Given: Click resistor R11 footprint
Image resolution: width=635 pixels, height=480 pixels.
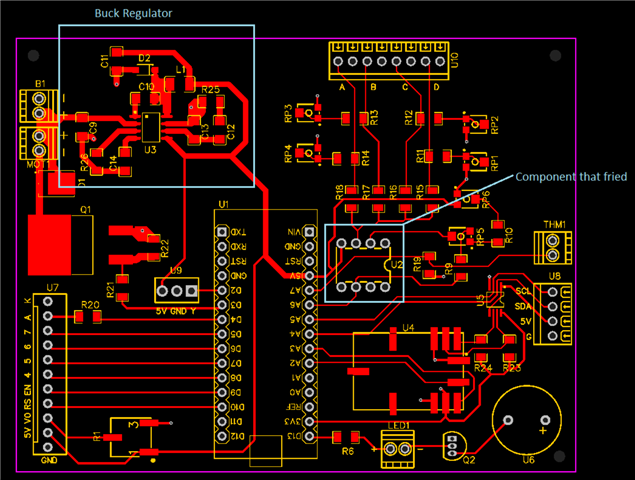Looking at the screenshot, I should (438, 156).
